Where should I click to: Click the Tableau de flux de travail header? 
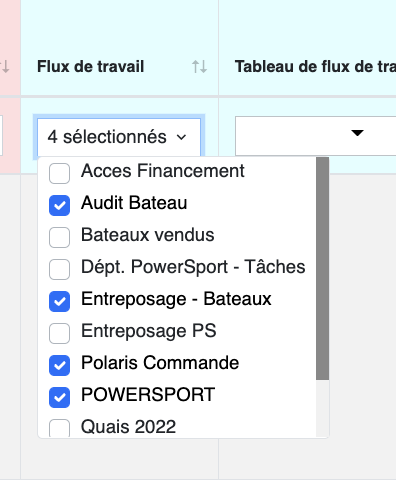[315, 66]
